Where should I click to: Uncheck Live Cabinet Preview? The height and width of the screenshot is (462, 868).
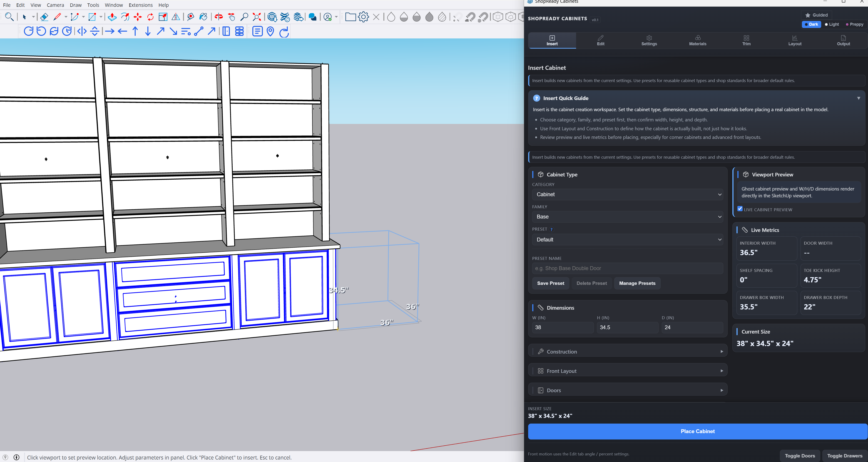coord(740,209)
